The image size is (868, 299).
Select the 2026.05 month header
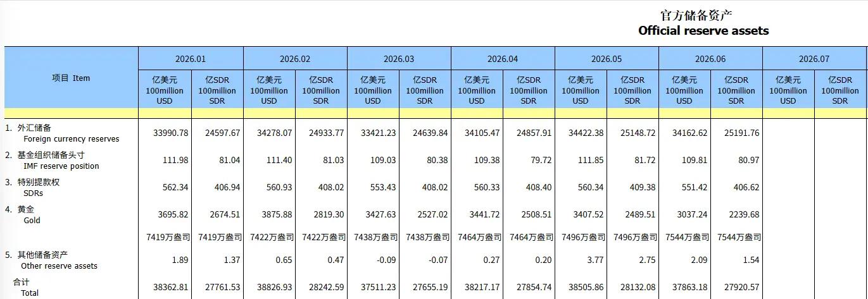tap(607, 59)
